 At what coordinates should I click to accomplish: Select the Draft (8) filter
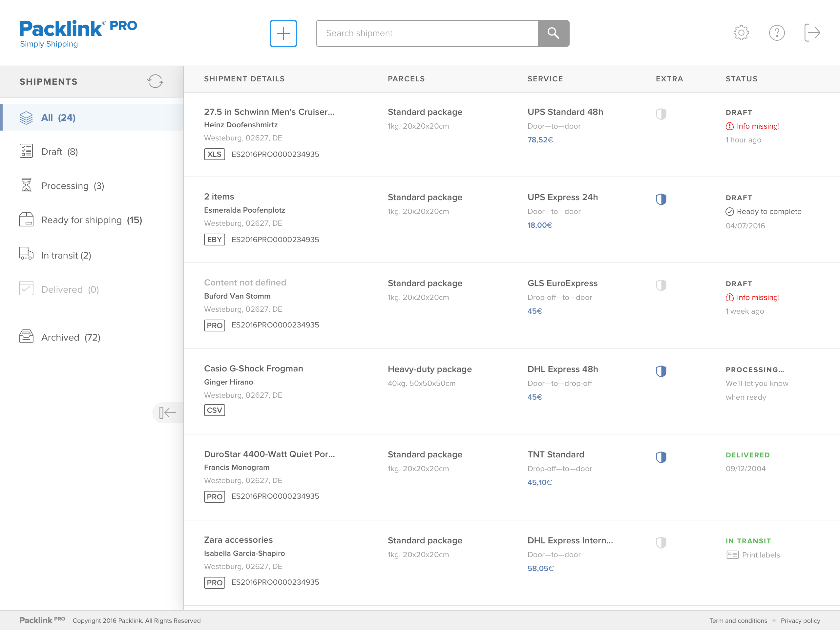[59, 152]
